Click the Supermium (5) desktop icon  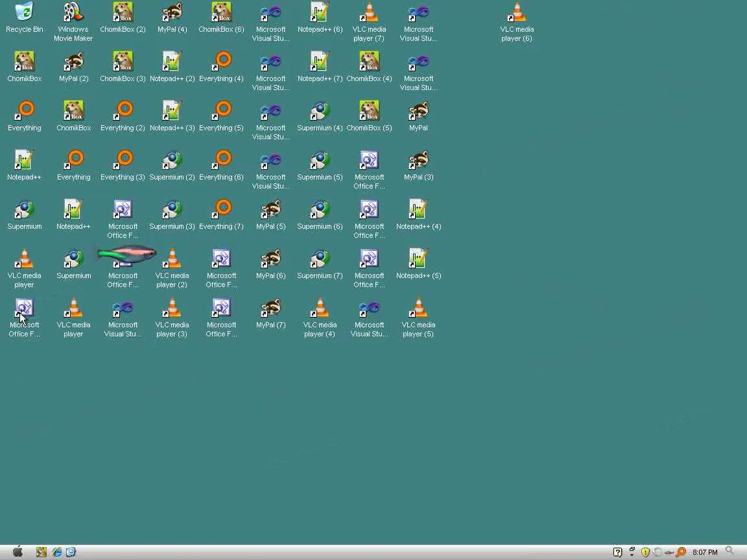pyautogui.click(x=320, y=166)
